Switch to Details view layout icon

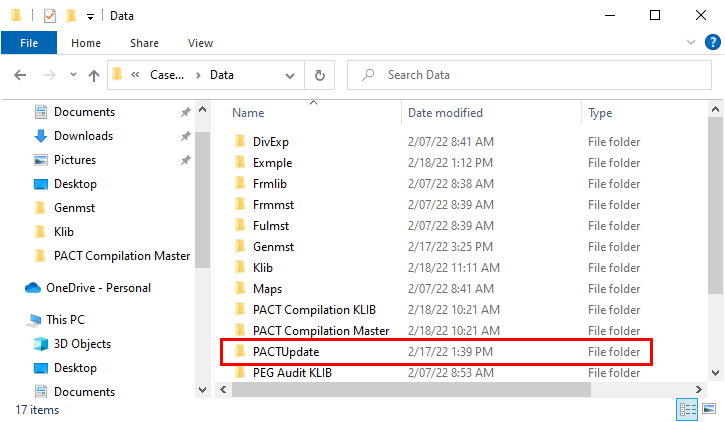coord(687,410)
